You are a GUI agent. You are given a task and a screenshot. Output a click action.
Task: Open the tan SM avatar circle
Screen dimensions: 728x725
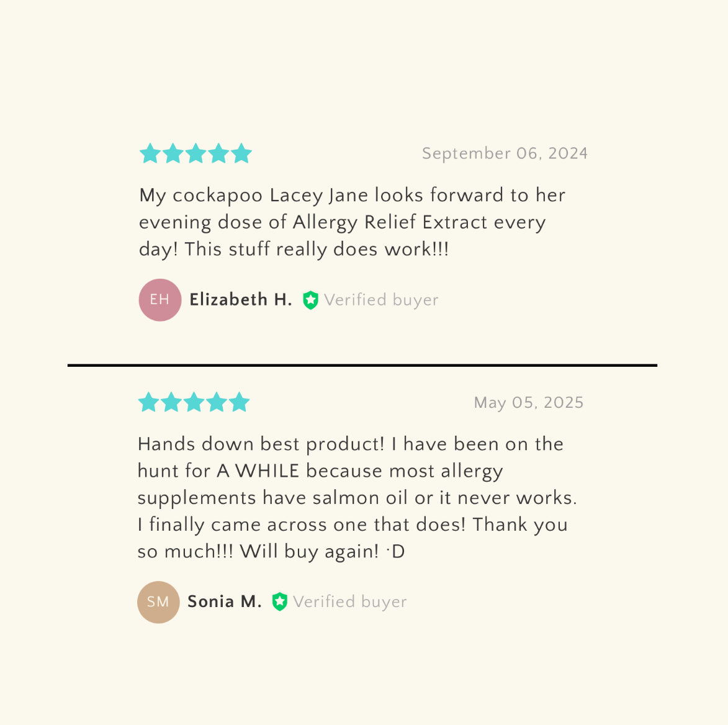coord(158,602)
